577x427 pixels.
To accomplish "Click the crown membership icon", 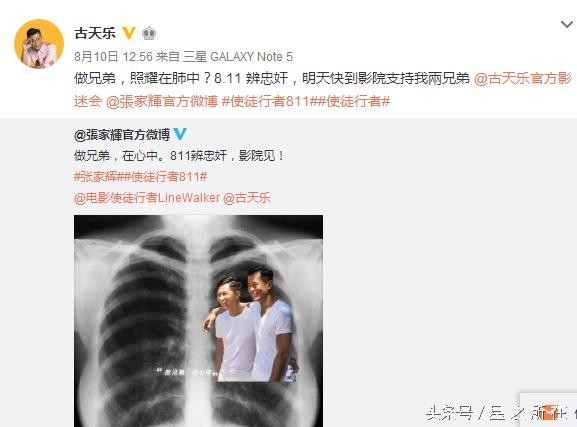I will [149, 33].
